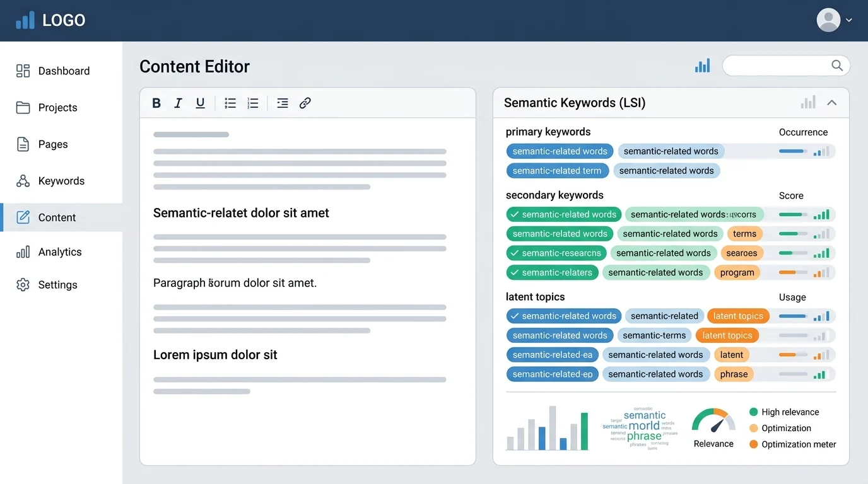
Task: Click the magnifying glass search icon
Action: 837,66
